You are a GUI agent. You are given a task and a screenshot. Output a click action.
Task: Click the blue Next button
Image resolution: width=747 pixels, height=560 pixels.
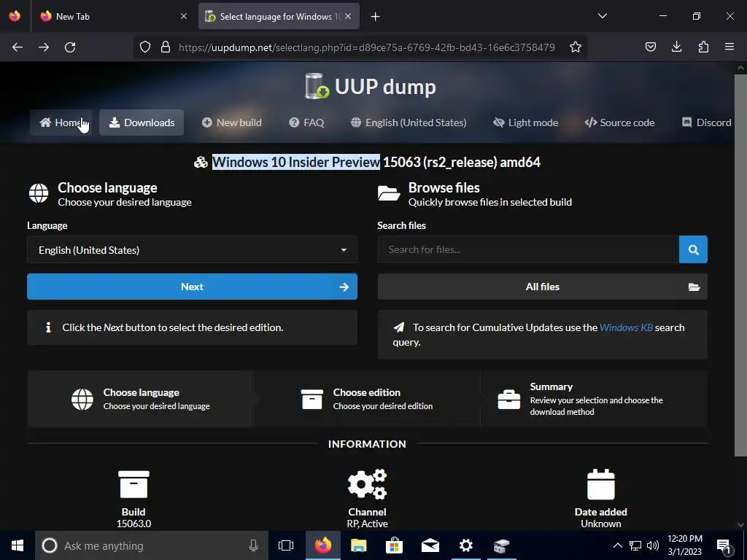192,287
